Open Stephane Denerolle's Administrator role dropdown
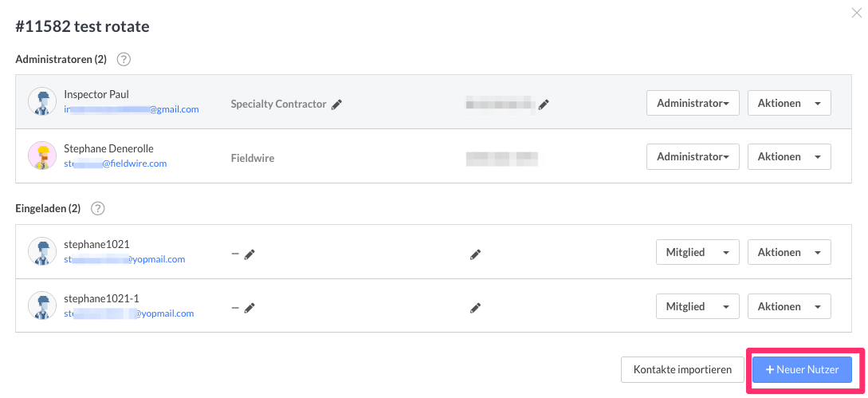This screenshot has width=868, height=398. point(692,157)
